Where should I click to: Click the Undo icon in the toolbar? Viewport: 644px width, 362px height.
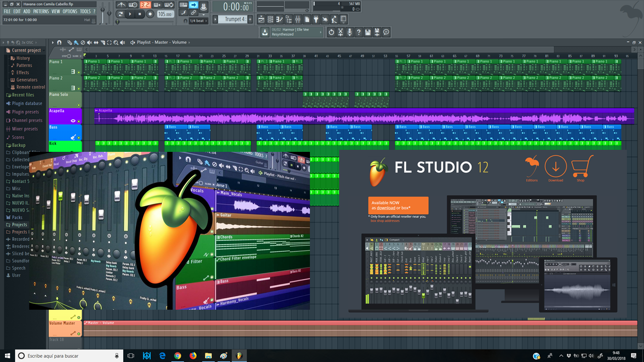click(332, 32)
